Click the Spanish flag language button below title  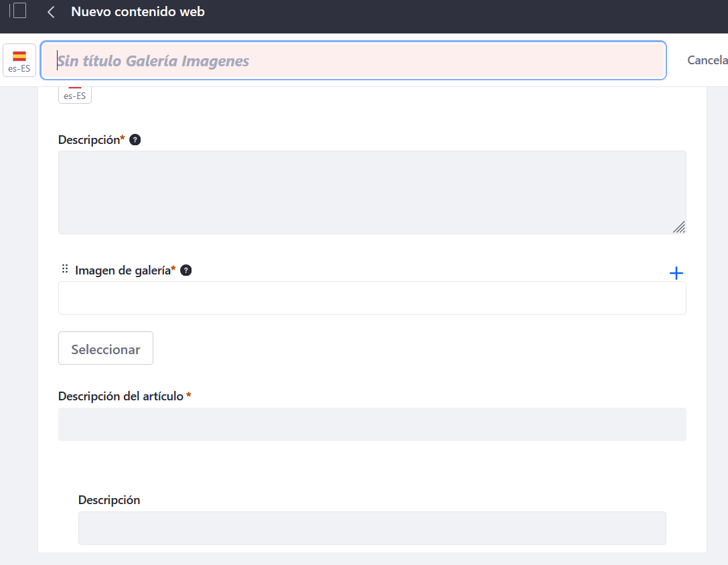coord(75,95)
